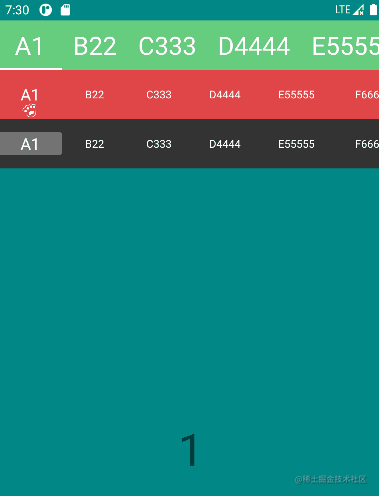The height and width of the screenshot is (496, 379).
Task: Tap the battery icon in status bar
Action: (x=373, y=10)
